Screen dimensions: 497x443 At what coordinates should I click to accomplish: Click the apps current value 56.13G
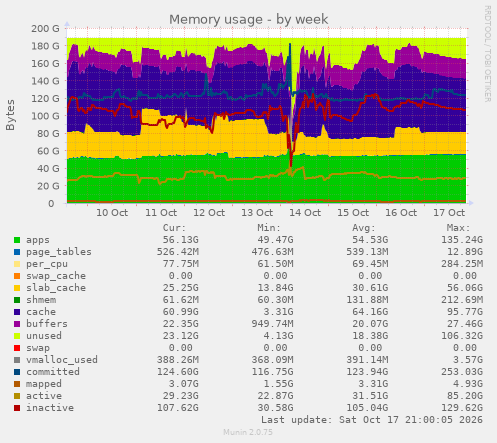[181, 240]
